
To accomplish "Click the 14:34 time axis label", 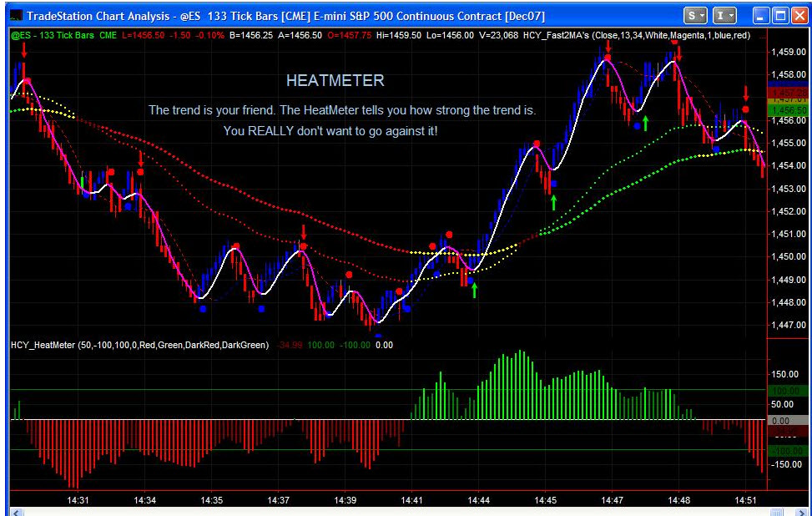I will 144,500.
